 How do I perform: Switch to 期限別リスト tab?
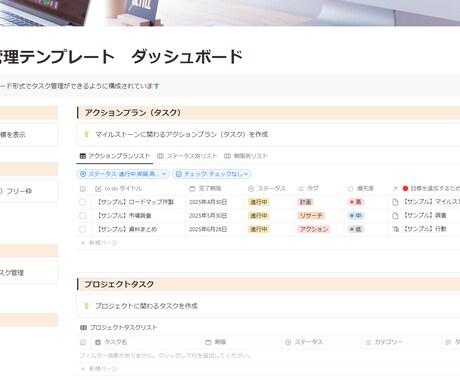pos(246,156)
